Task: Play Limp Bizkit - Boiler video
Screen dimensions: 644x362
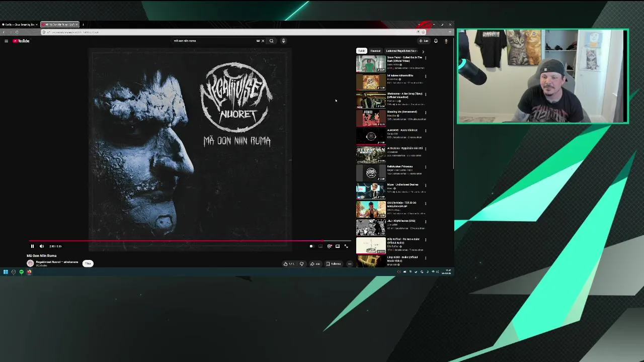Action: pyautogui.click(x=371, y=260)
